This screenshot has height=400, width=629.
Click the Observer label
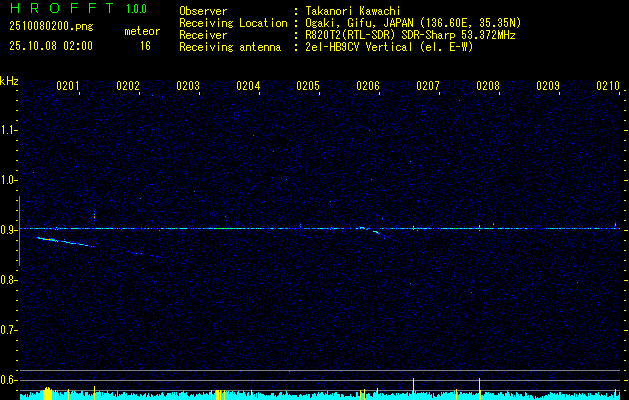(203, 11)
